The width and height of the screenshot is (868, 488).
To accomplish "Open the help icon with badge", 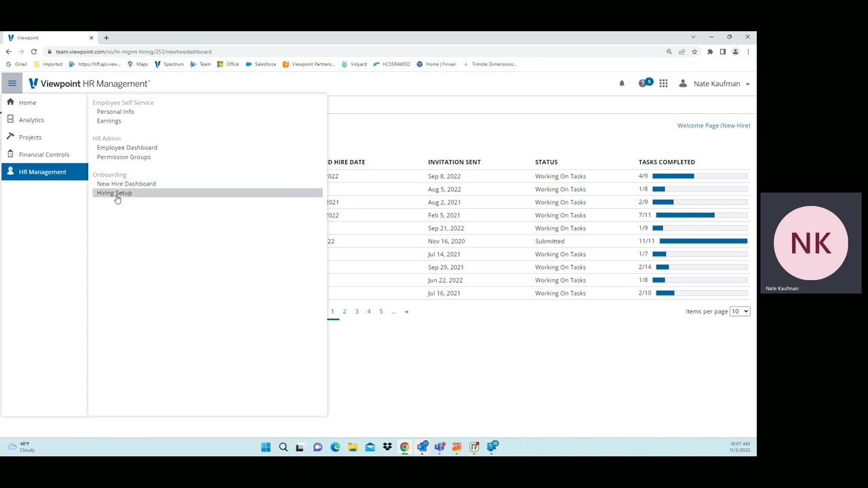I will [644, 83].
